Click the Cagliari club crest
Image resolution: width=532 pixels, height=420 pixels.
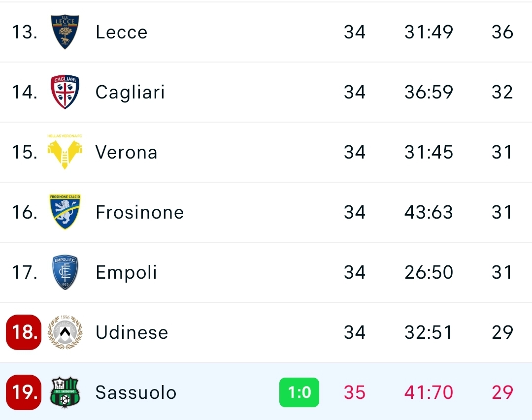(x=65, y=92)
